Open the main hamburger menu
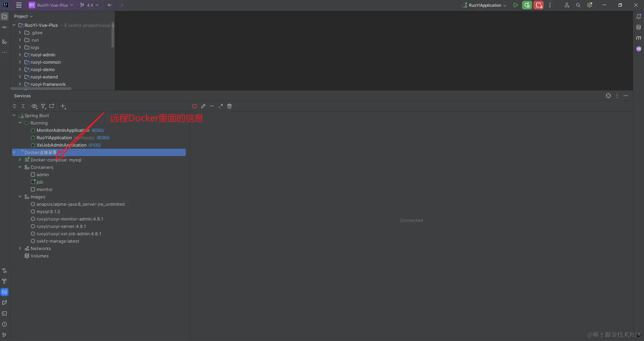Screen dimensions: 644x341 pyautogui.click(x=19, y=5)
